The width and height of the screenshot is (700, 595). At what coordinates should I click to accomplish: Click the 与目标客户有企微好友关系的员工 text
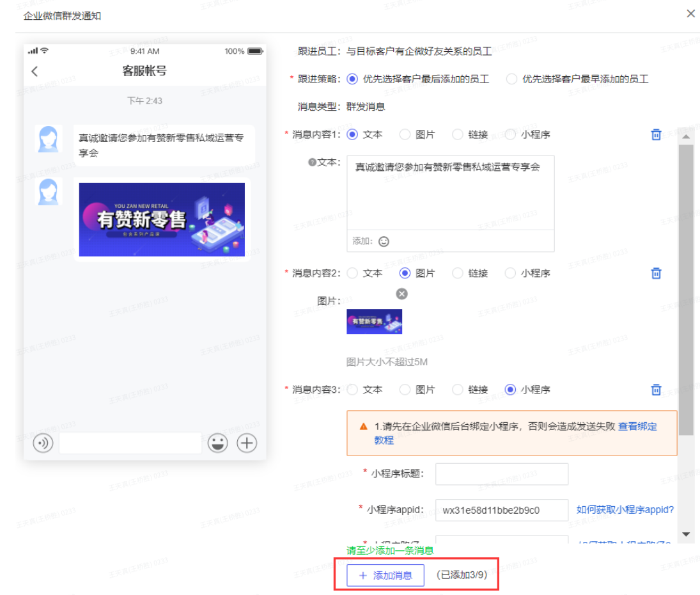(x=419, y=51)
